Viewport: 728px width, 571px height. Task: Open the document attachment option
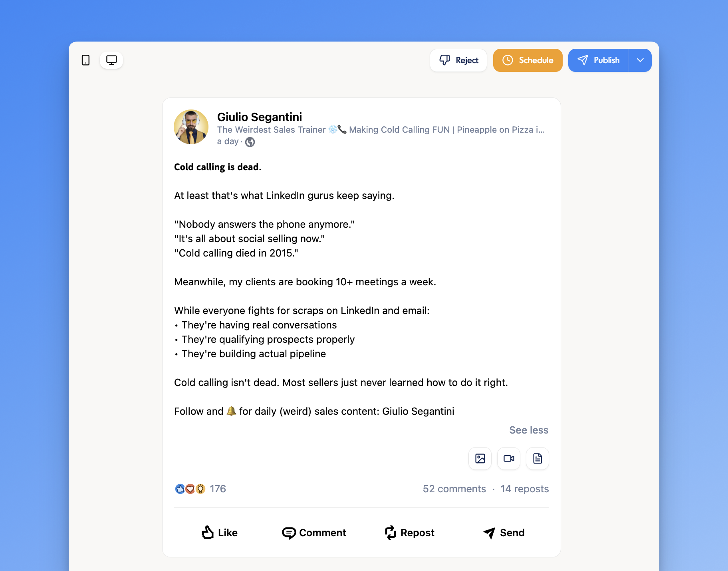pyautogui.click(x=537, y=458)
